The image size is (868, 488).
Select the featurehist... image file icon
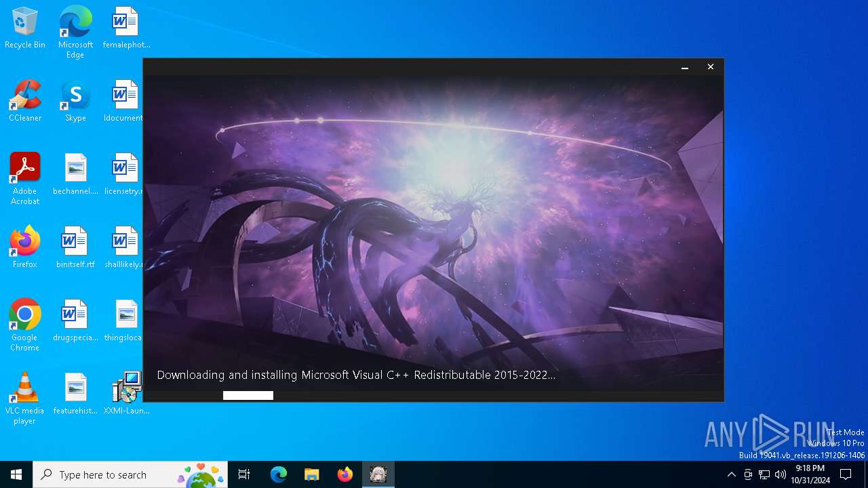75,394
